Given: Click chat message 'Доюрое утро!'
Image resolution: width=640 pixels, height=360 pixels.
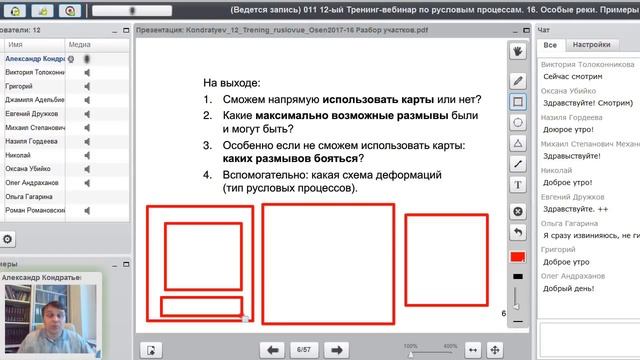Looking at the screenshot, I should click(x=568, y=130).
